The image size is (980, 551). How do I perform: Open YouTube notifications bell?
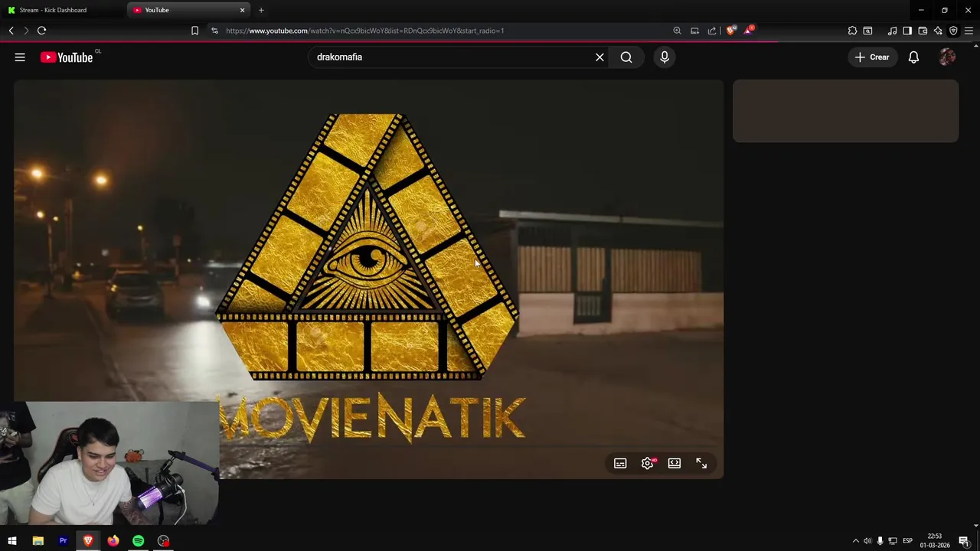913,57
